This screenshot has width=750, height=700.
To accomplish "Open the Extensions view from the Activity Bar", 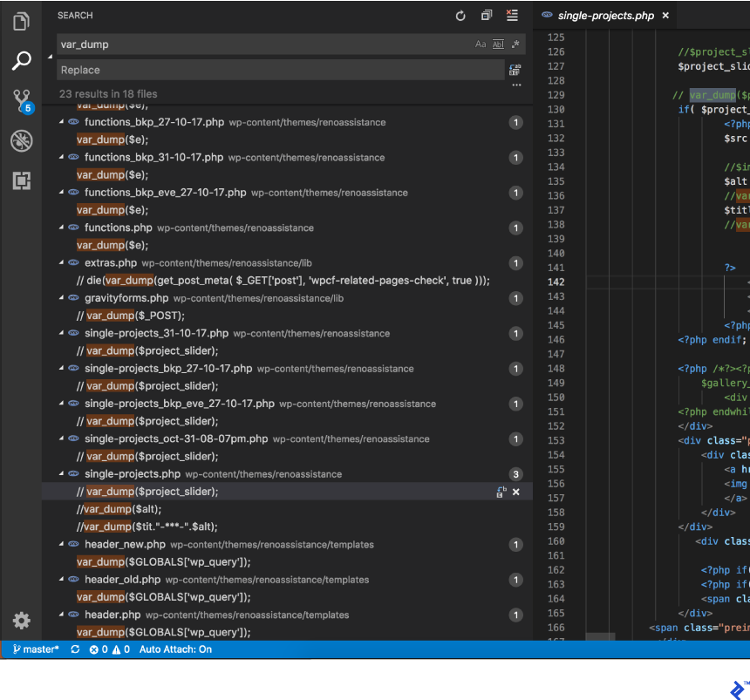I will click(x=21, y=180).
